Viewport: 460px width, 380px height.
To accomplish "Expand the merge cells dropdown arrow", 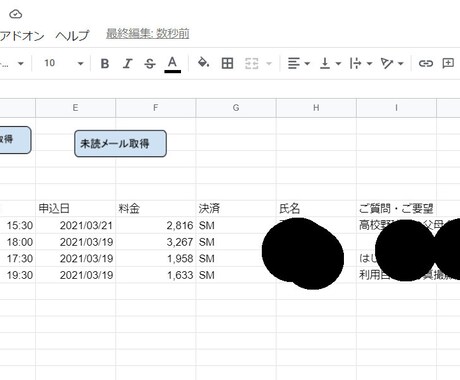I will (x=269, y=63).
